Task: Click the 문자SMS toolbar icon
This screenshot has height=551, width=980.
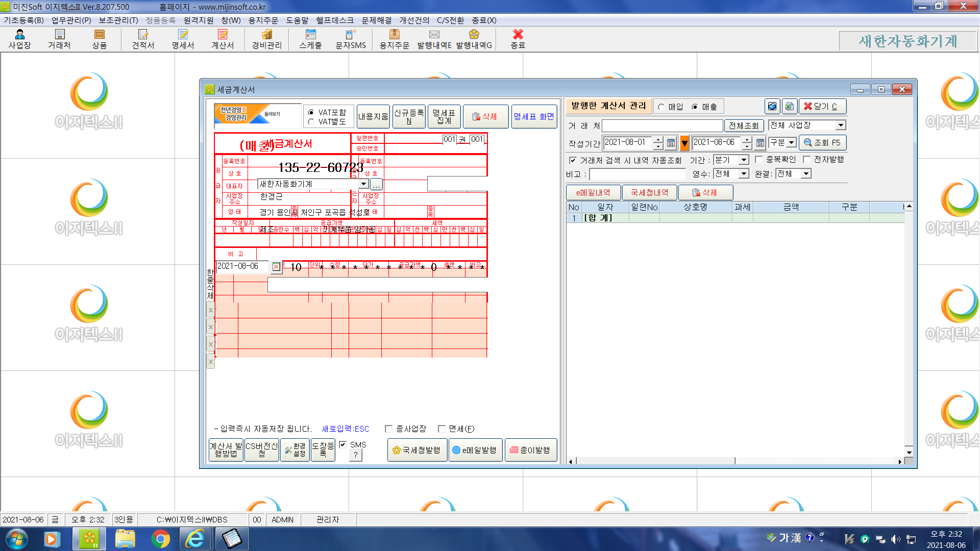Action: [x=351, y=39]
